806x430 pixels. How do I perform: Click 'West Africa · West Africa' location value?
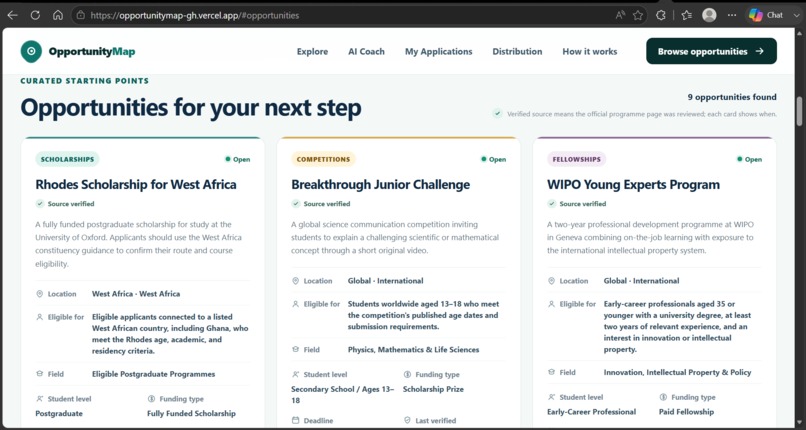point(136,294)
